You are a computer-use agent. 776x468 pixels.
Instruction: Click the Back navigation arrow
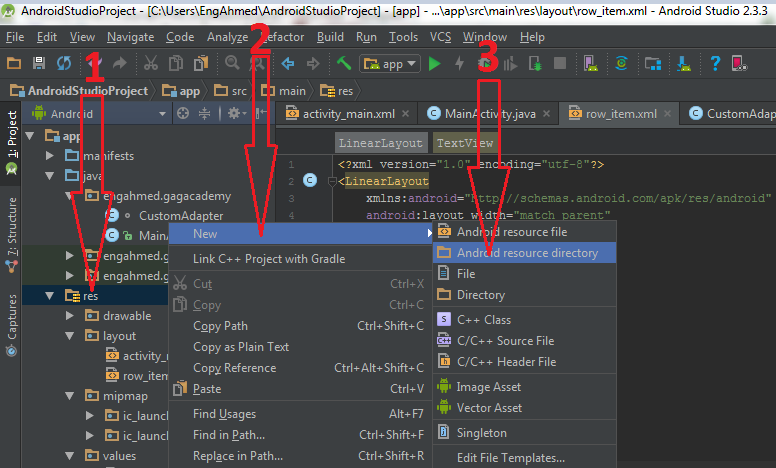point(288,63)
